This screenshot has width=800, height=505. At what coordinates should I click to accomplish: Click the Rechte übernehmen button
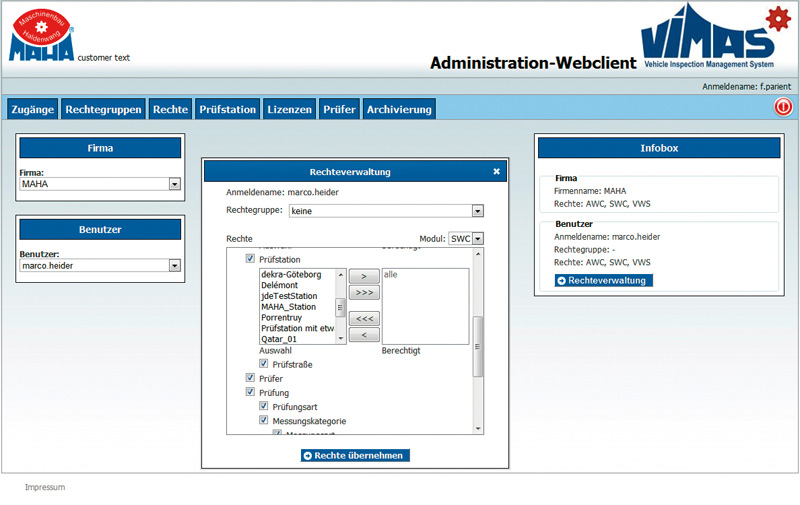355,456
